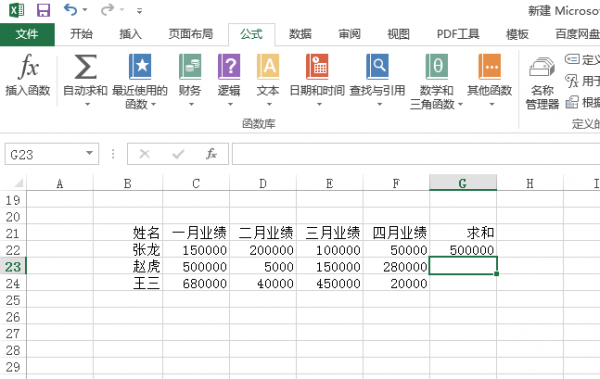Select row 22 header

[x=13, y=250]
